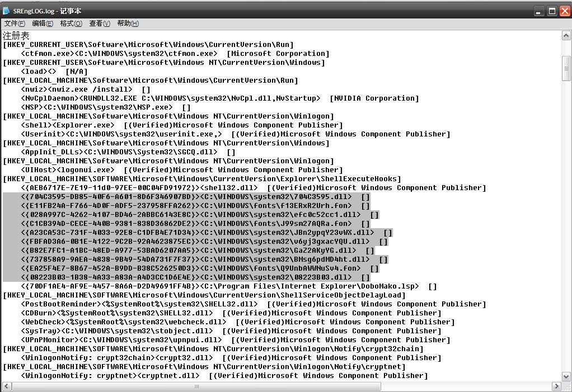
Task: Click the highlighted JBn2ypqY23vWX.dll line
Action: [207, 233]
